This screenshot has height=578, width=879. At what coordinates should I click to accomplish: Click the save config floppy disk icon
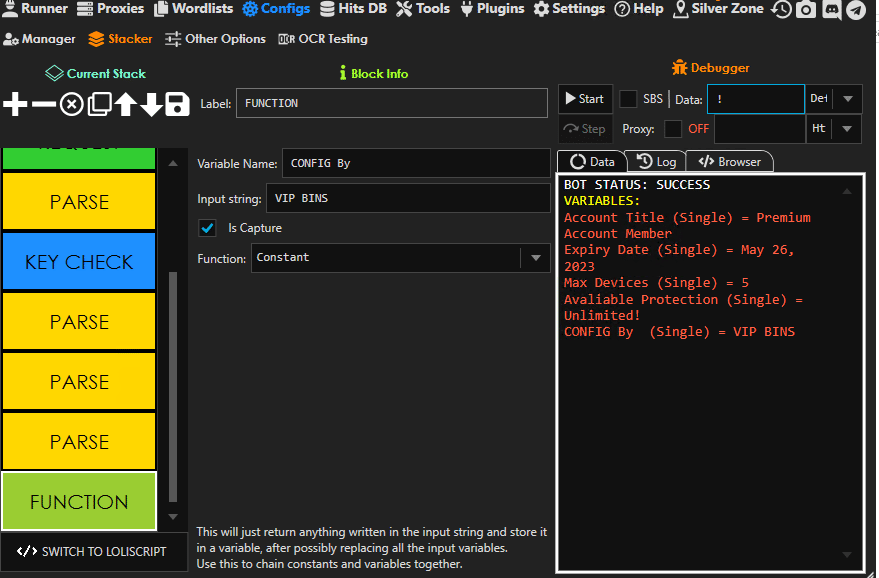[177, 104]
